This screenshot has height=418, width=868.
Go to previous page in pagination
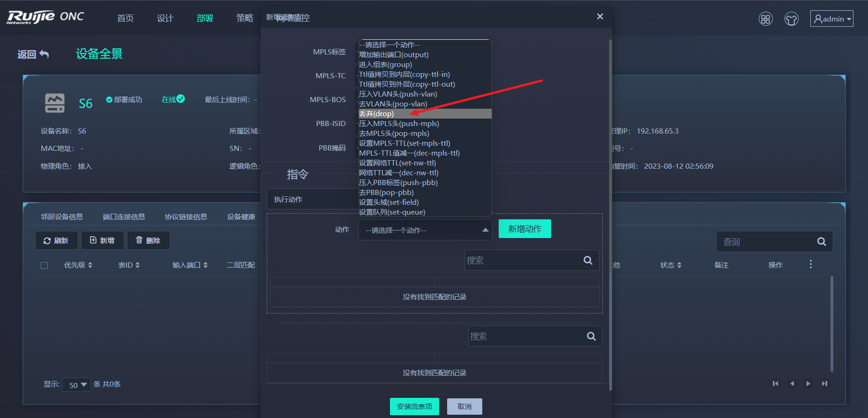792,383
